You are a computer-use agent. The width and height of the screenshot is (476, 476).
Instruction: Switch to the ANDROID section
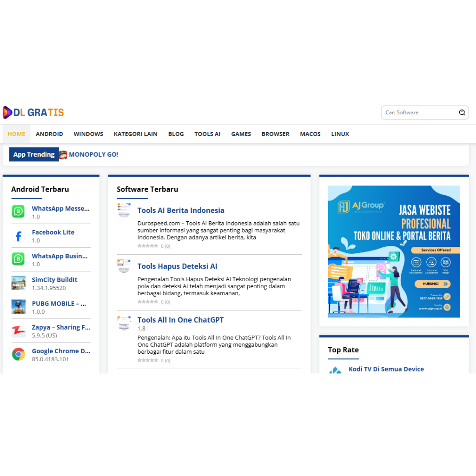coord(49,134)
